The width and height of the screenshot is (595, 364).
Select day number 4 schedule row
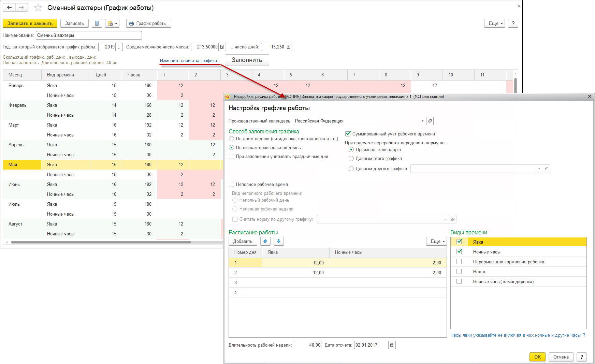point(337,292)
